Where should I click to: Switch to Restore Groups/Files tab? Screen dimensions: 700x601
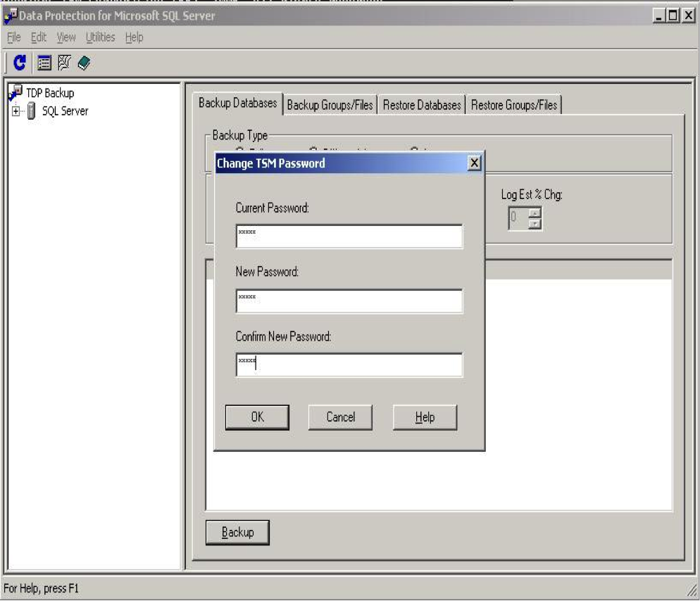coord(514,105)
